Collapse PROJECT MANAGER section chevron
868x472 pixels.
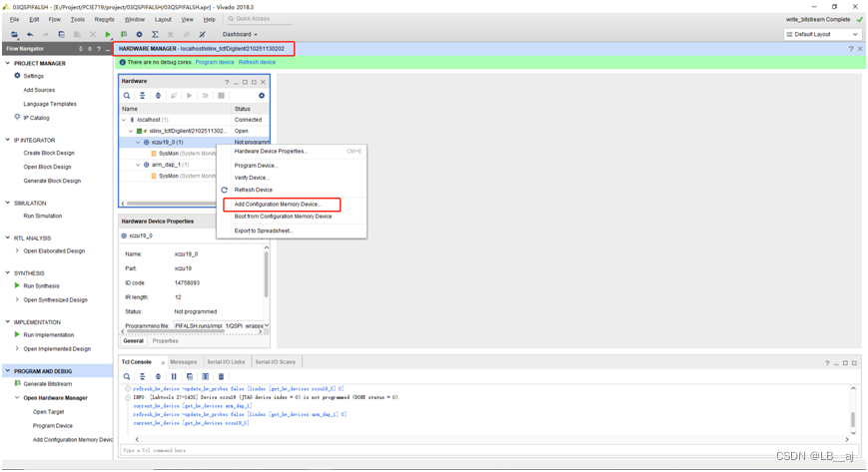coord(8,63)
